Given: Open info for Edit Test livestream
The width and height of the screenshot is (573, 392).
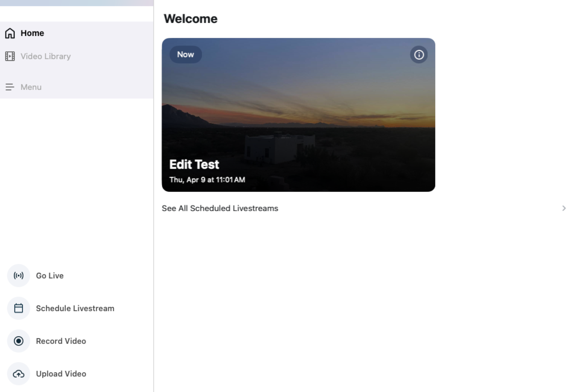Looking at the screenshot, I should [x=419, y=55].
